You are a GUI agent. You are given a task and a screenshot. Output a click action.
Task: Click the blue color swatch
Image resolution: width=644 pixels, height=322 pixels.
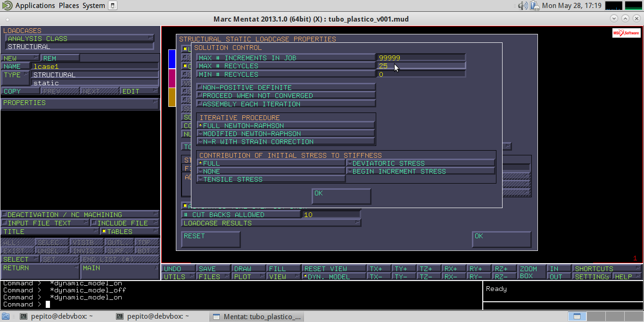pyautogui.click(x=172, y=58)
